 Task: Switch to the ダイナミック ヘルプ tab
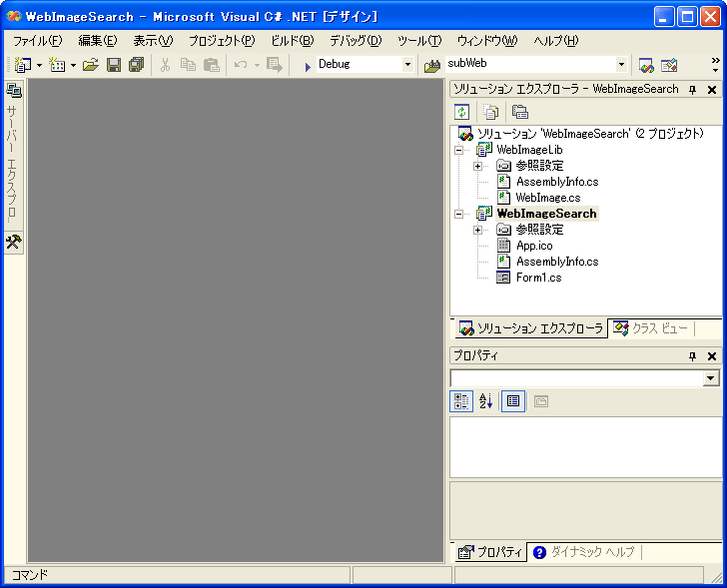click(x=583, y=552)
